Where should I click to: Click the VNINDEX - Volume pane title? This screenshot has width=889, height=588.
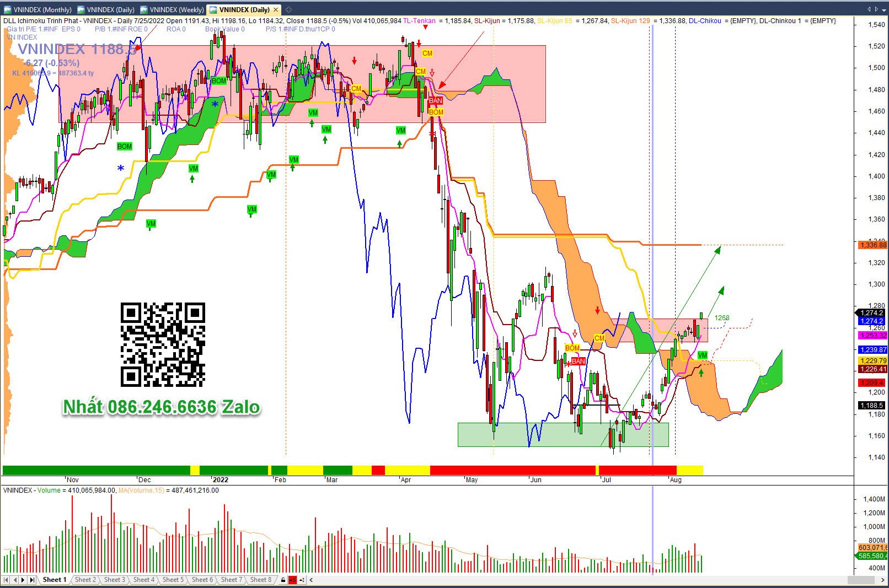tap(32, 490)
